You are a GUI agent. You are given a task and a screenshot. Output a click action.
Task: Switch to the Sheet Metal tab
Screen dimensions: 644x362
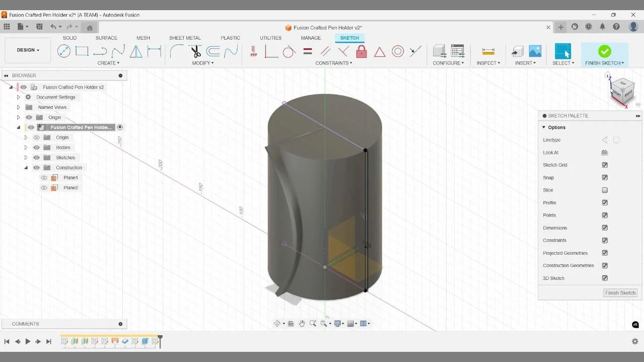tap(185, 38)
